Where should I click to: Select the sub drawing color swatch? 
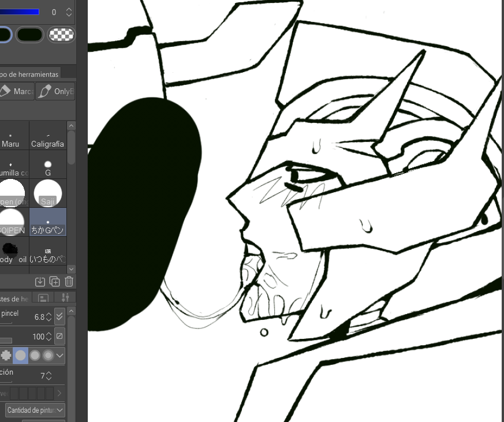pos(29,35)
